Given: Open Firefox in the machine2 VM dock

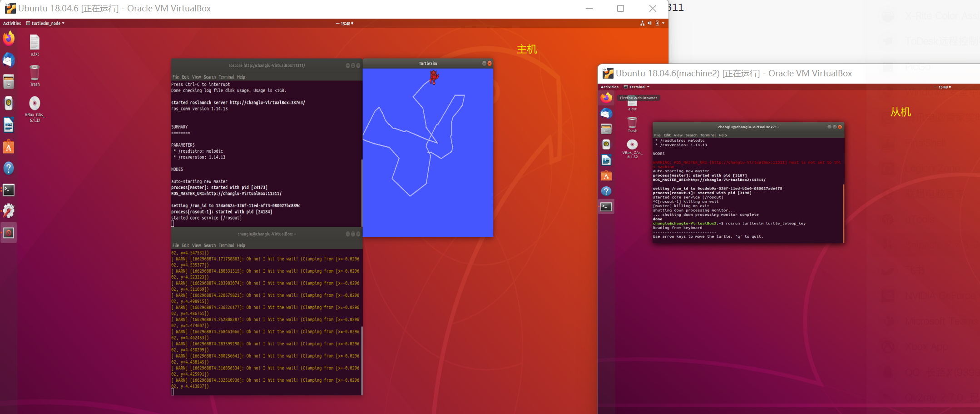Looking at the screenshot, I should [606, 98].
